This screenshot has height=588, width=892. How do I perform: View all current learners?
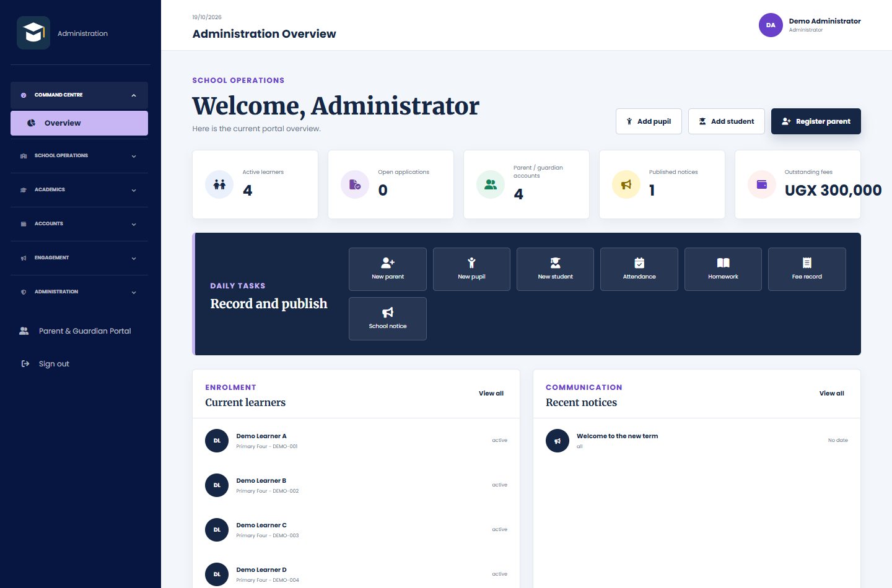491,394
